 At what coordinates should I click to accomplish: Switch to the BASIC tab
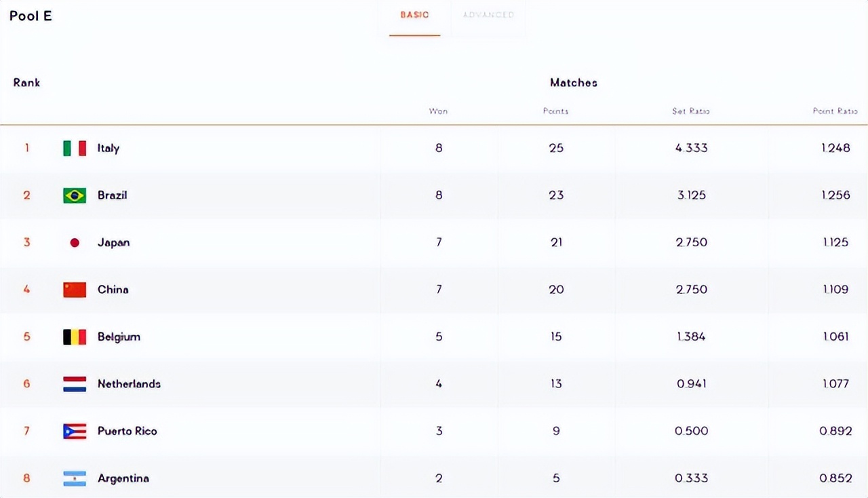pyautogui.click(x=414, y=15)
